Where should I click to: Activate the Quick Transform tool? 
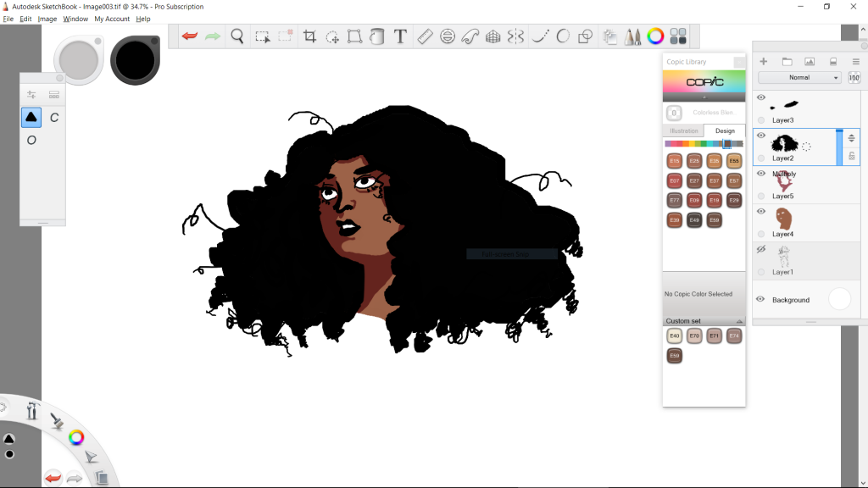pyautogui.click(x=332, y=37)
